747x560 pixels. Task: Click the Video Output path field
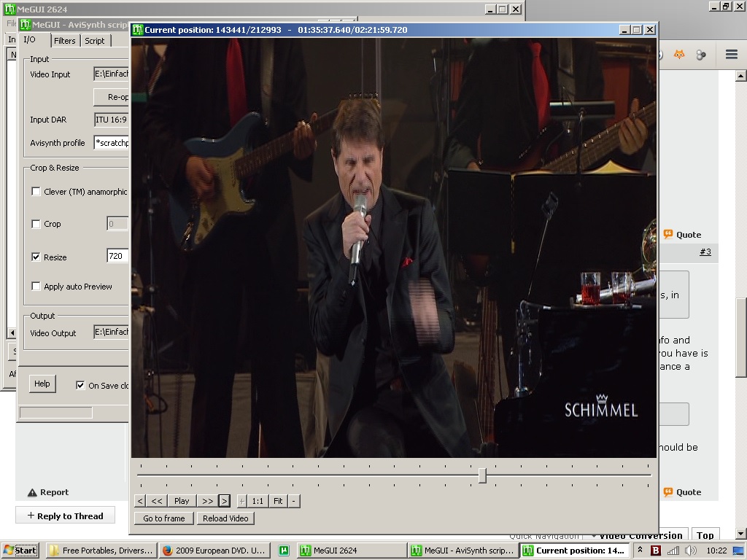tap(112, 332)
